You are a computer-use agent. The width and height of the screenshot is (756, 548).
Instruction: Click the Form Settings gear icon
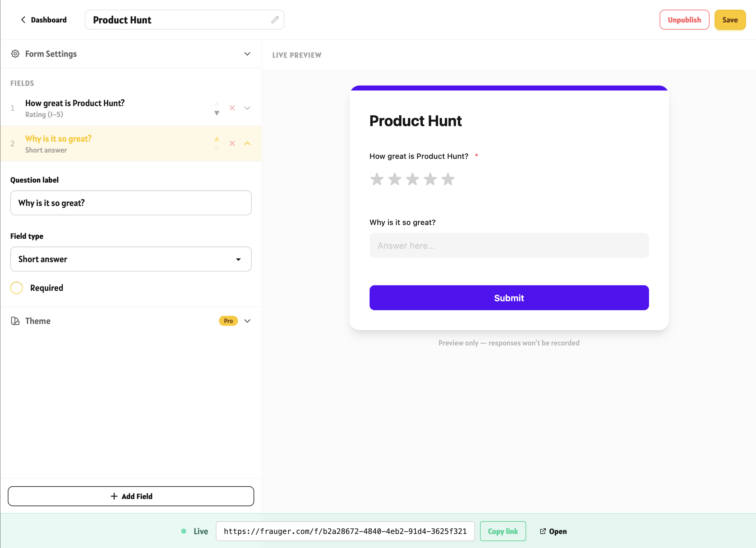15,54
